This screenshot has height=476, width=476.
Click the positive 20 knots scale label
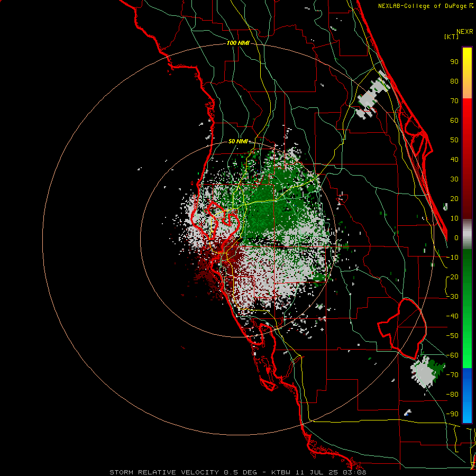[454, 199]
